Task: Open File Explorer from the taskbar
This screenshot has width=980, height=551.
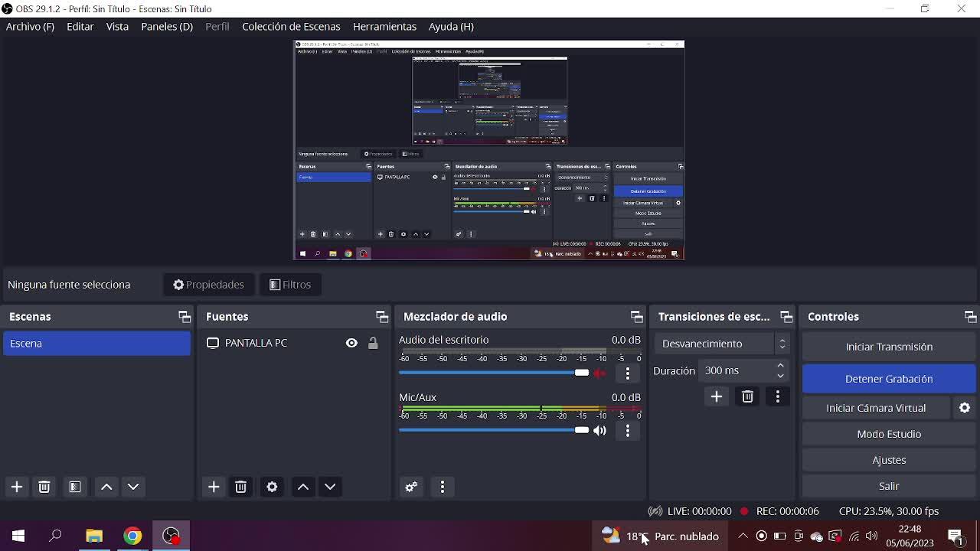Action: coord(94,536)
